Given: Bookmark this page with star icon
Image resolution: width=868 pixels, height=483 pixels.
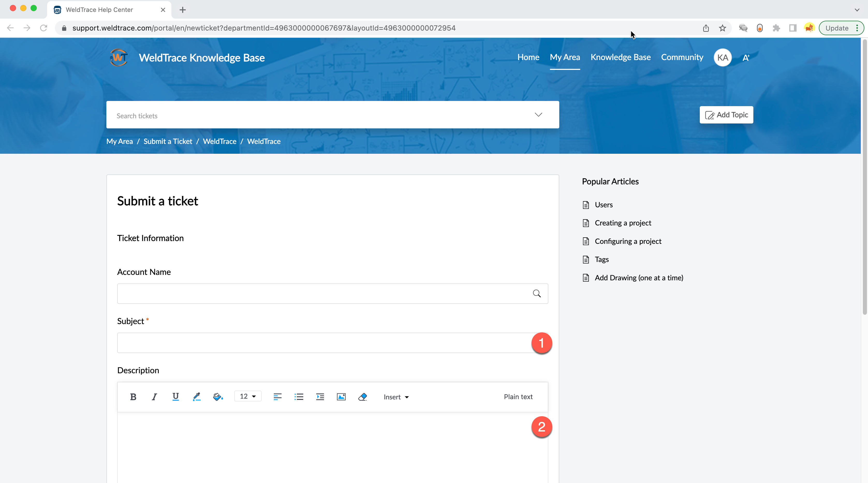Looking at the screenshot, I should (x=723, y=28).
